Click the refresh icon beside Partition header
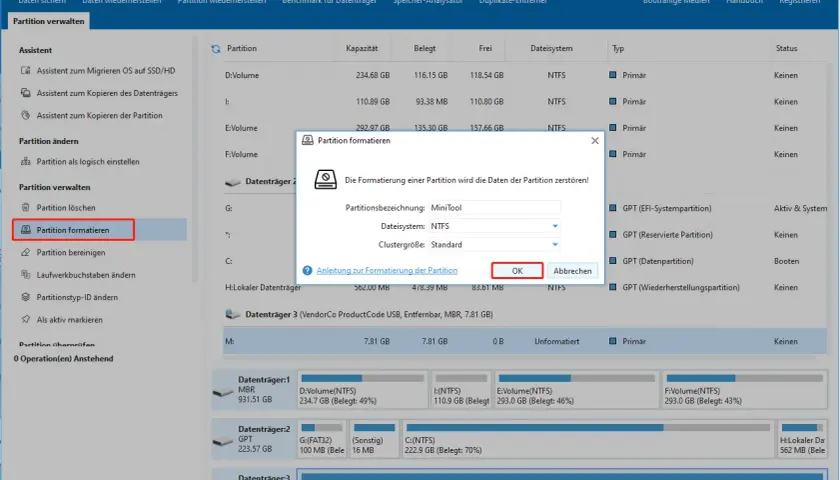This screenshot has width=840, height=480. coord(216,49)
